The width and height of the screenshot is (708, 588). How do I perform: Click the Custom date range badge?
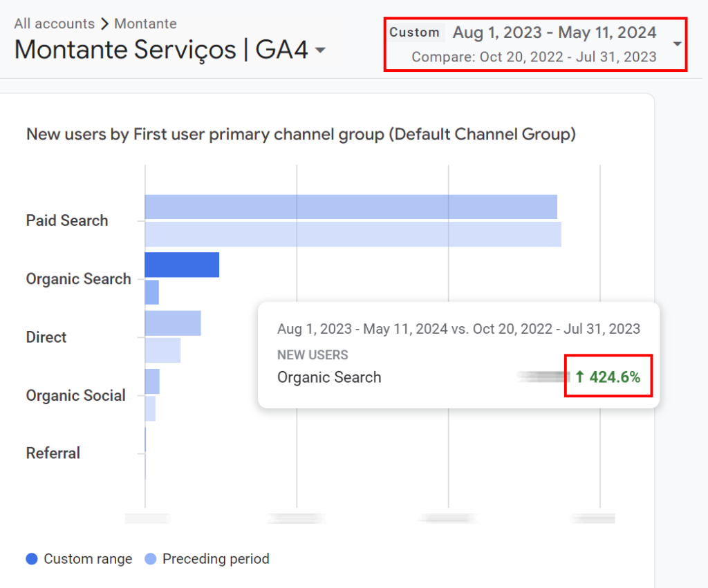(414, 32)
